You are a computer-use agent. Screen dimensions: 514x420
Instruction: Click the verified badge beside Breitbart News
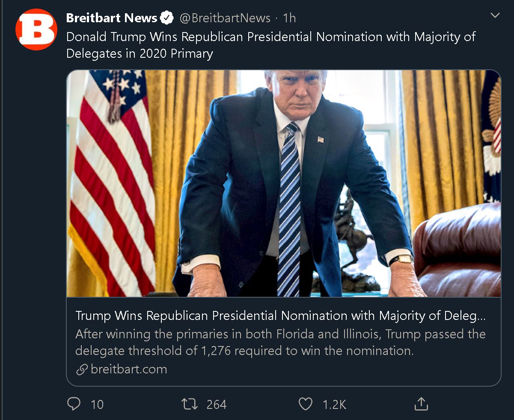click(x=167, y=18)
